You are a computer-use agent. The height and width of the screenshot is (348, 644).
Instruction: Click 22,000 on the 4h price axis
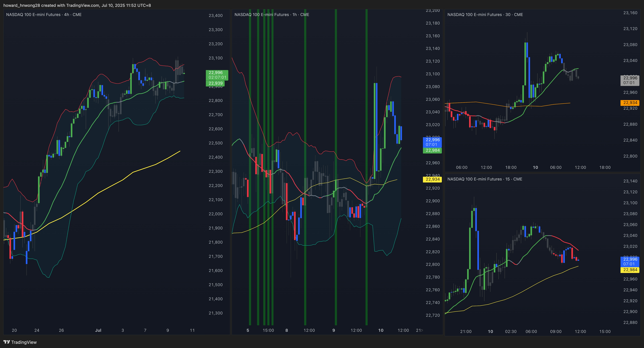(x=216, y=214)
